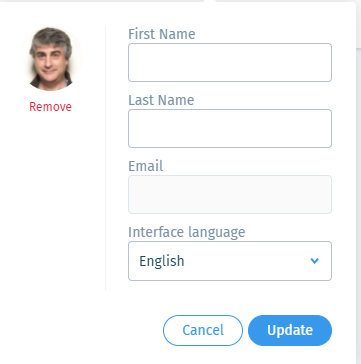
Task: Click the white outlined Cancel button
Action: tap(203, 330)
